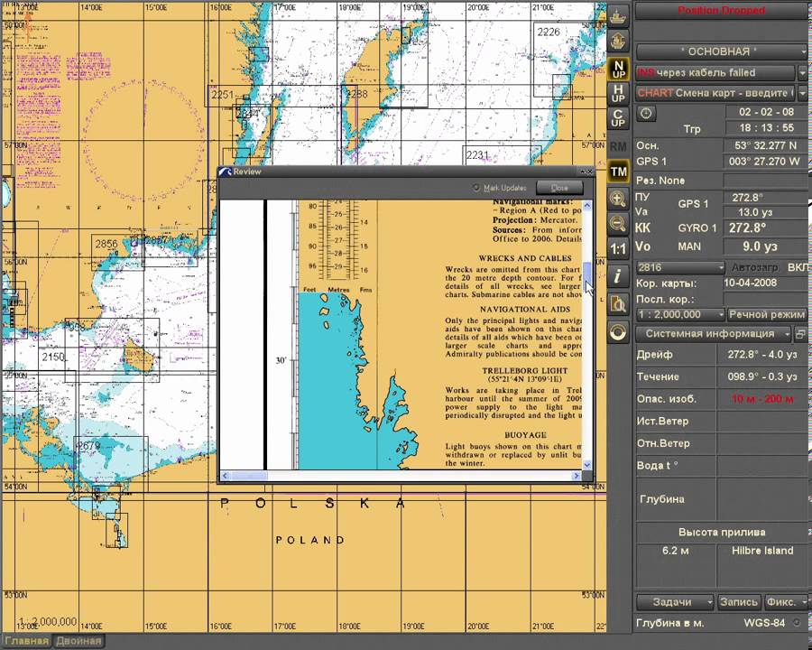Expand the INS alarm list arrow

[802, 73]
